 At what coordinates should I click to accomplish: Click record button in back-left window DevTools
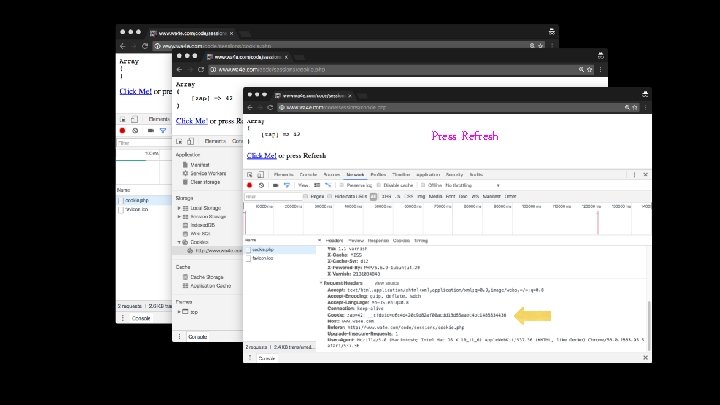click(x=123, y=131)
